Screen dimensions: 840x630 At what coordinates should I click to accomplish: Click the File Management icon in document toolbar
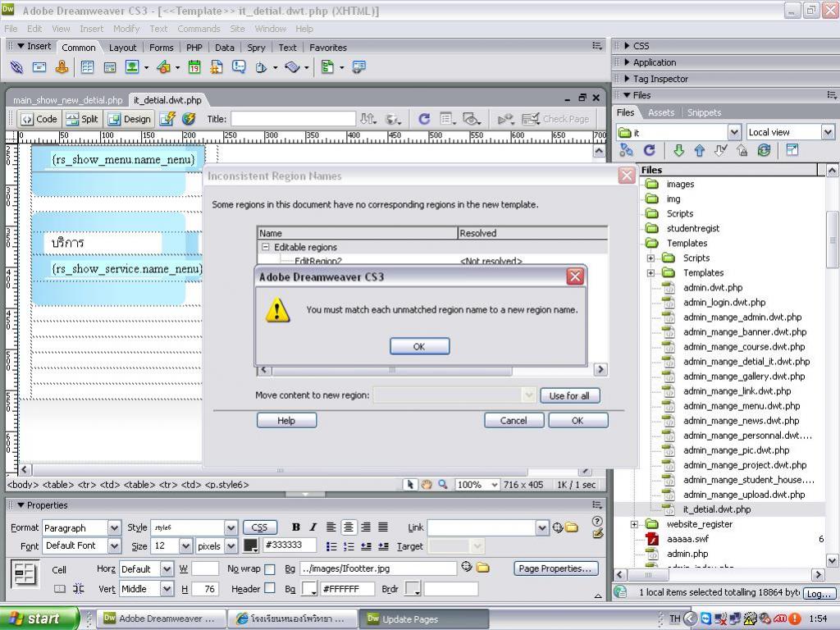pos(368,119)
